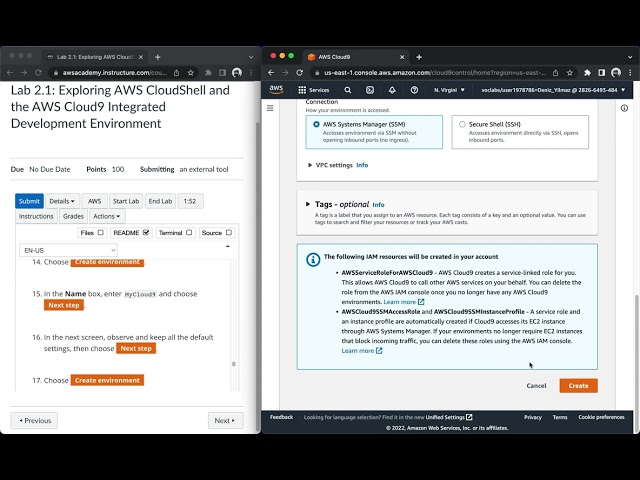Click the orange Create button
Viewport: 640px width, 480px height.
coord(578,386)
